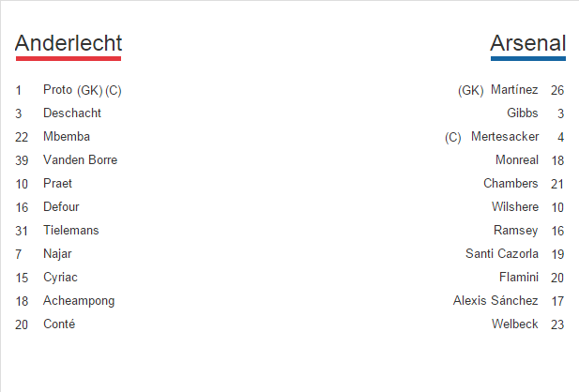The height and width of the screenshot is (392, 579).
Task: Click on player Deschacht
Action: tap(72, 113)
